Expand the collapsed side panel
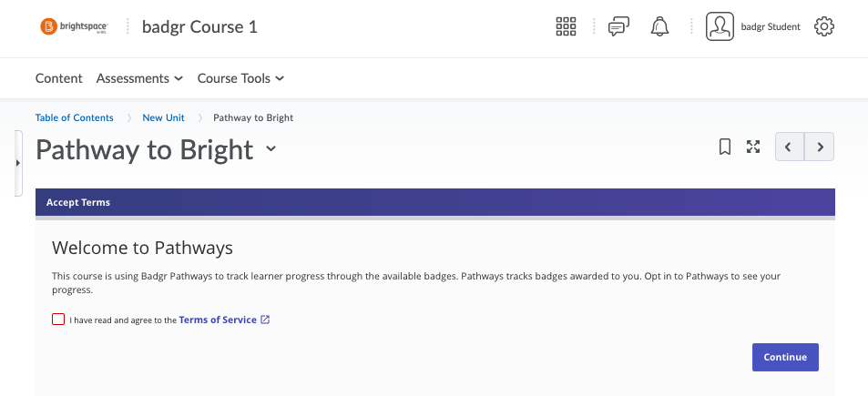 pos(17,163)
